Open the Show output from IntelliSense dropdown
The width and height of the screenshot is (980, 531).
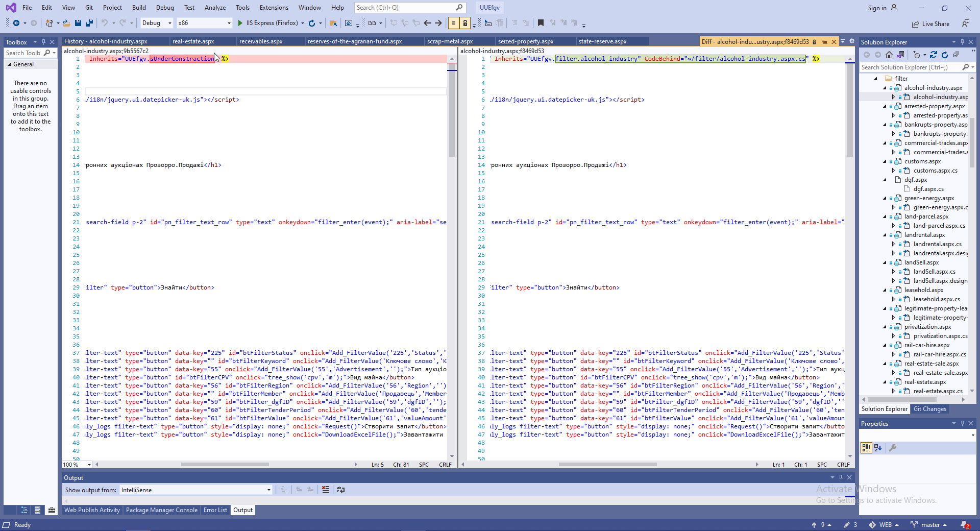[196, 490]
